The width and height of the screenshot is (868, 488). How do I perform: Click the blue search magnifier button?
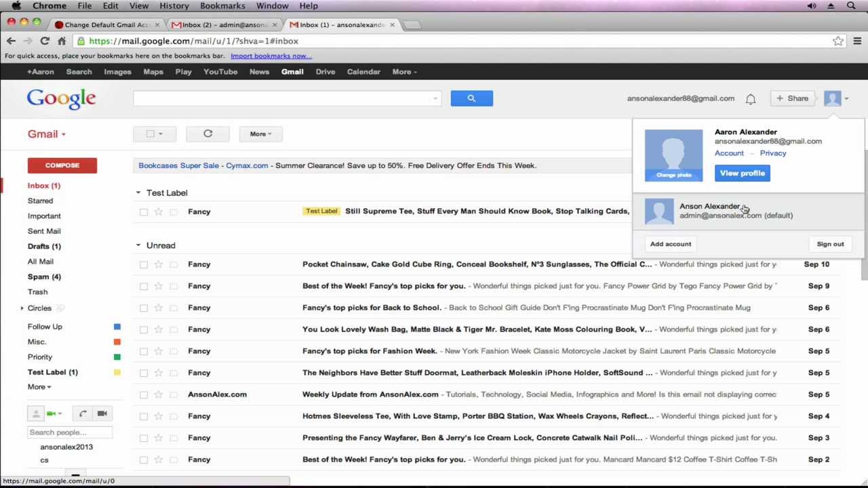point(471,98)
